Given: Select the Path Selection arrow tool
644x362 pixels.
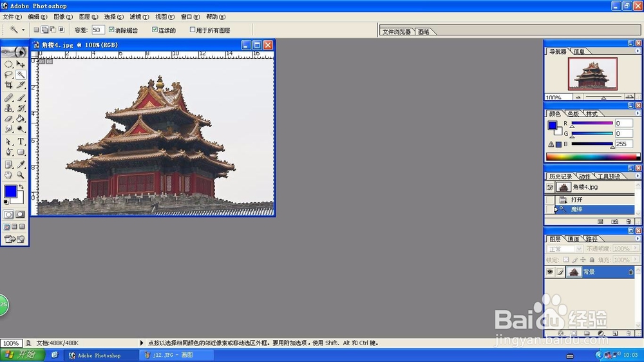Looking at the screenshot, I should [8, 142].
